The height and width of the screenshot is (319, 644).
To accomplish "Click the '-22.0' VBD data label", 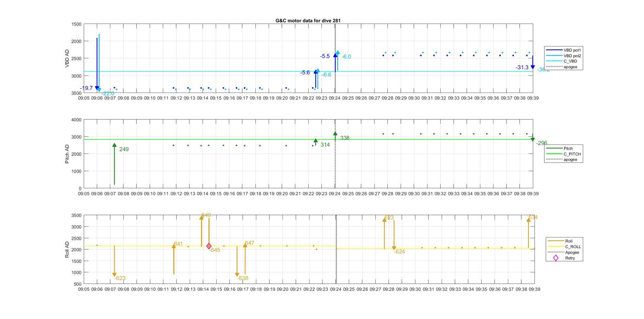I will pyautogui.click(x=108, y=93).
